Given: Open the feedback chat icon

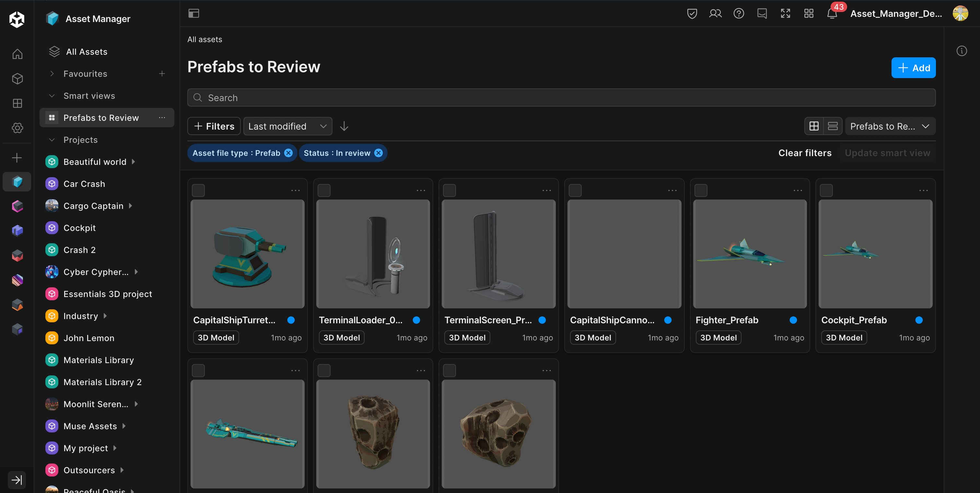Looking at the screenshot, I should pyautogui.click(x=762, y=14).
